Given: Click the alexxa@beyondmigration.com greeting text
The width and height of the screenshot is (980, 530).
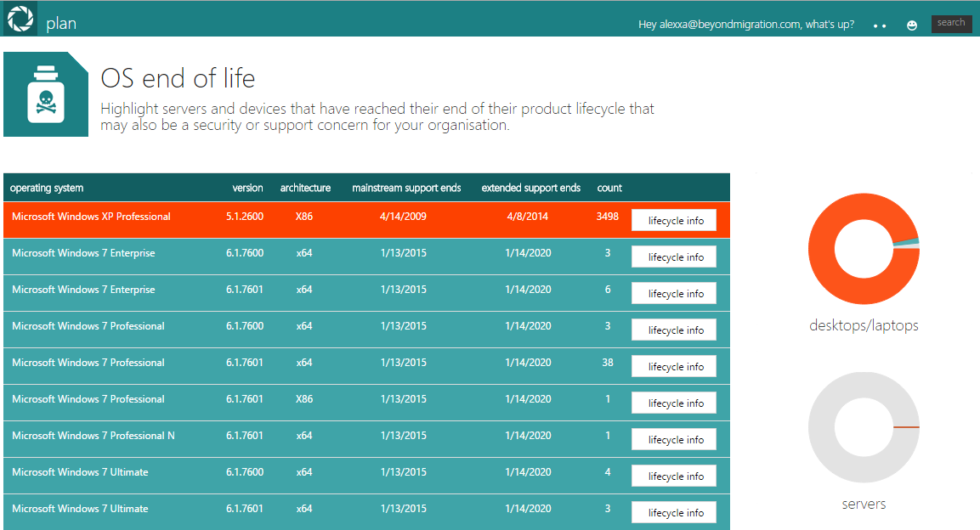Looking at the screenshot, I should click(x=746, y=25).
